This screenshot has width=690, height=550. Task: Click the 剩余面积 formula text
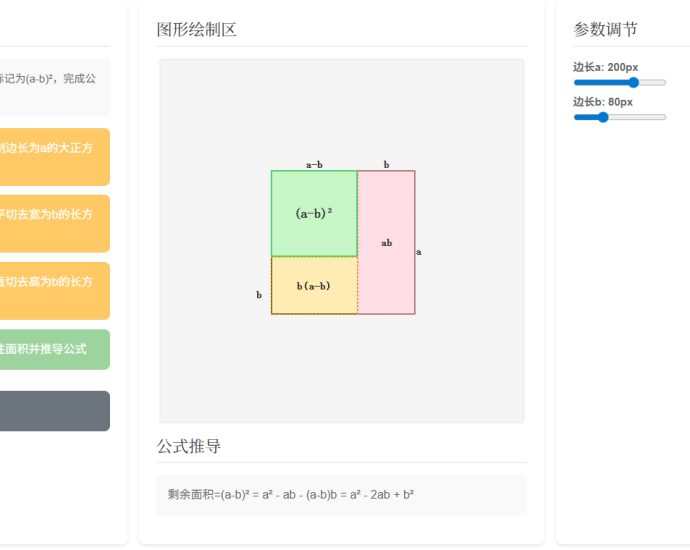click(291, 494)
